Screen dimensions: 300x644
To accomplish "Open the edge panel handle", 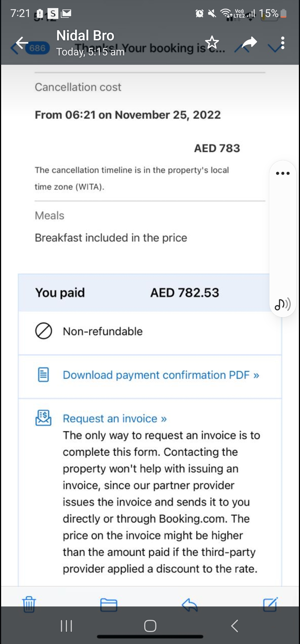I will click(x=282, y=173).
